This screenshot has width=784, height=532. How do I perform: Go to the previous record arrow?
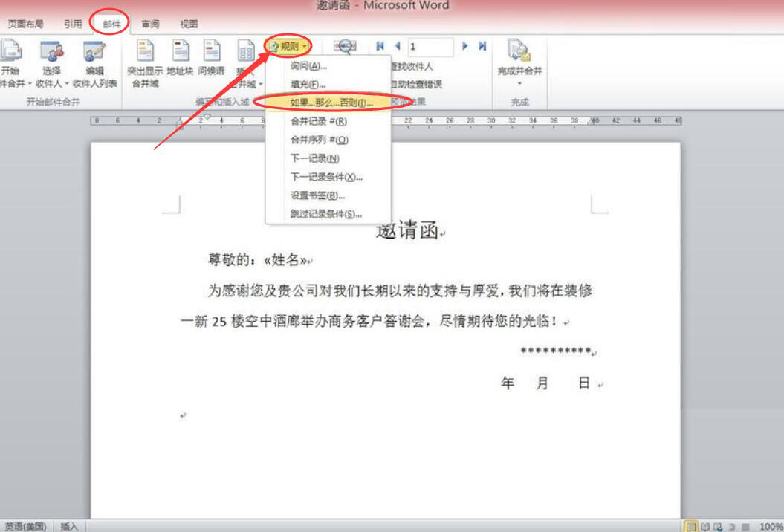pyautogui.click(x=398, y=46)
